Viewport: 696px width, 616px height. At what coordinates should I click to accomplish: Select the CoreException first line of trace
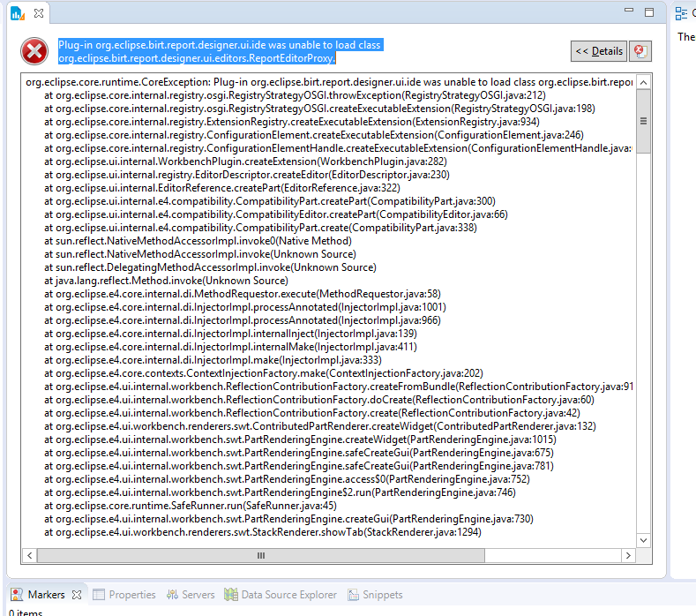tap(329, 82)
